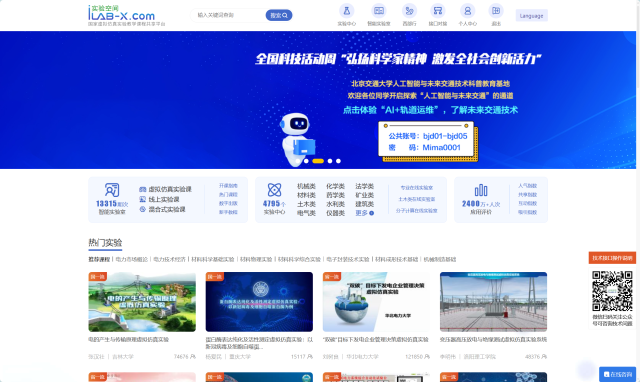Click the 智能实验室 icon above 13315
Viewport: 640px width, 382px height.
(112, 190)
